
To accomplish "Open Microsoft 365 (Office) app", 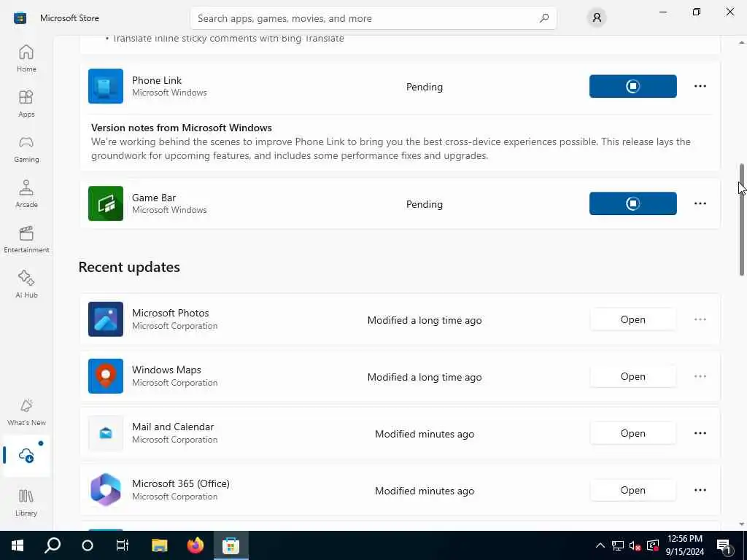I will (x=632, y=490).
